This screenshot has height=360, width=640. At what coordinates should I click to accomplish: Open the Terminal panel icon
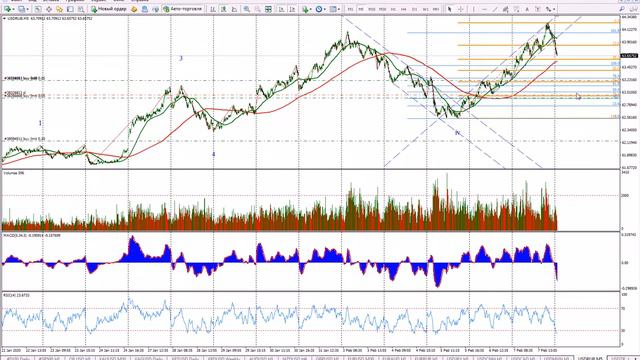coord(70,9)
